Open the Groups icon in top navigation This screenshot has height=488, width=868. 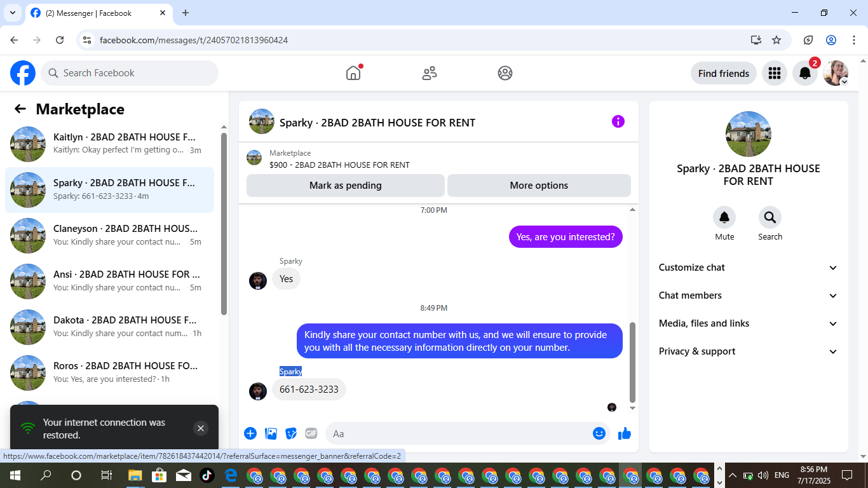(505, 73)
